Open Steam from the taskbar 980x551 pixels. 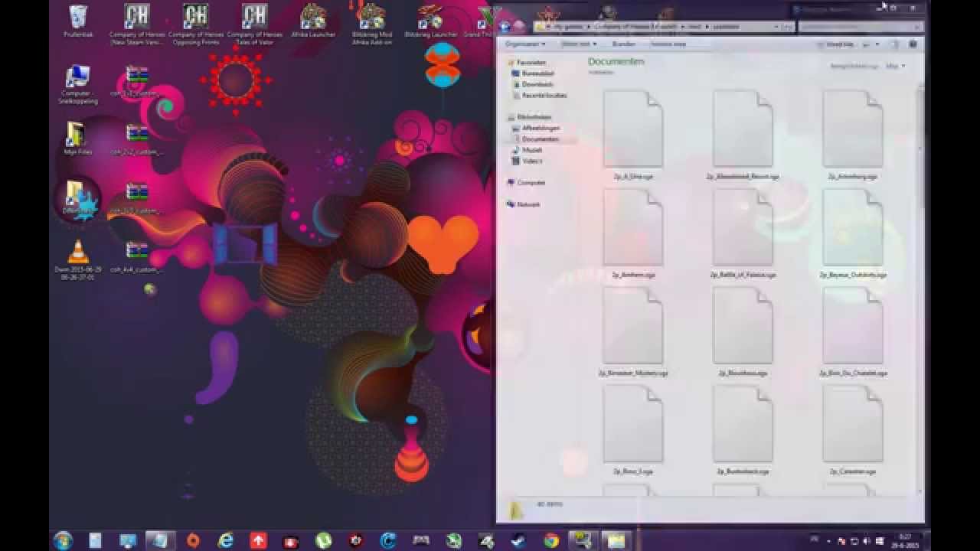tap(518, 540)
